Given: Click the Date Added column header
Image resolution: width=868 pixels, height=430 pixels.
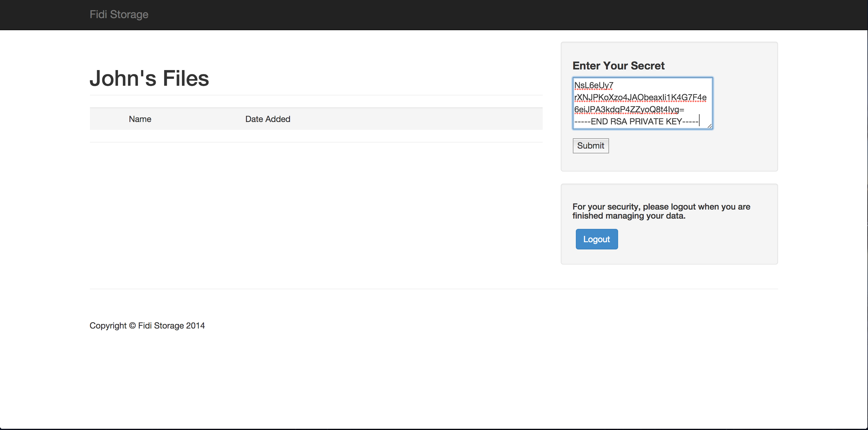Looking at the screenshot, I should point(267,119).
